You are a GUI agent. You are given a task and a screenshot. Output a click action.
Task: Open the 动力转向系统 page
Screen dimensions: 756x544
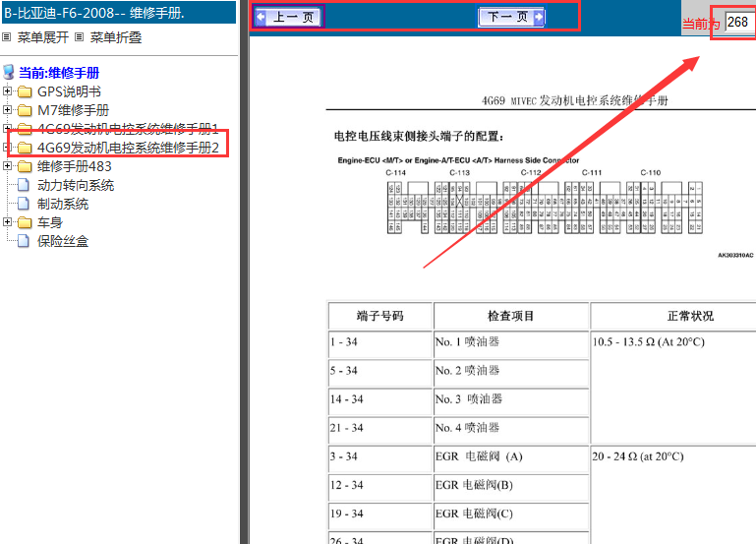click(76, 185)
